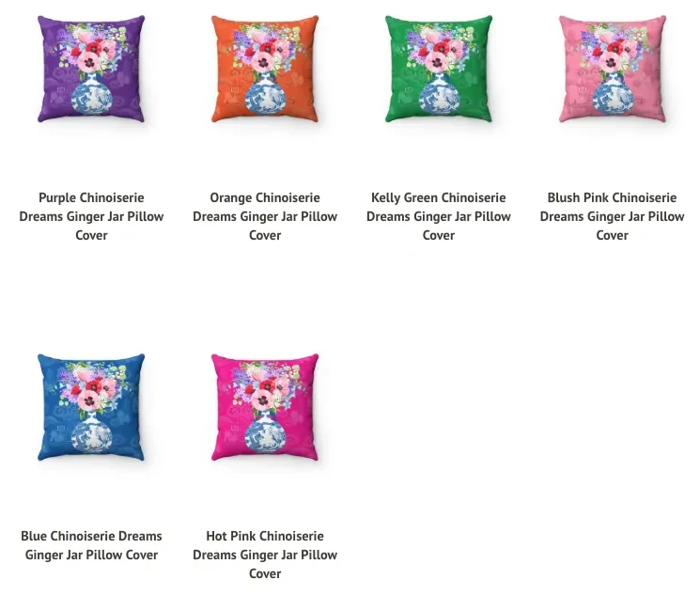This screenshot has height=611, width=700.
Task: Click the Orange Chinoiserie Dreams title link
Action: coord(265,216)
